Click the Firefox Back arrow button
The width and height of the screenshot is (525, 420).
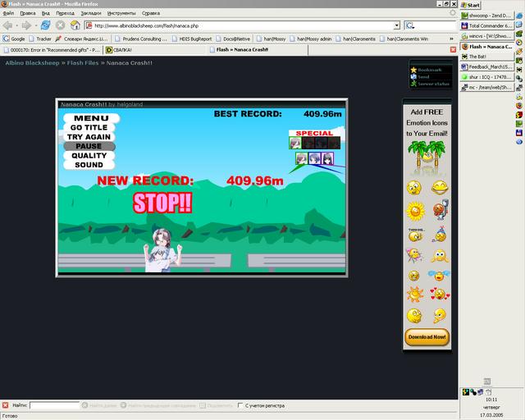[7, 25]
